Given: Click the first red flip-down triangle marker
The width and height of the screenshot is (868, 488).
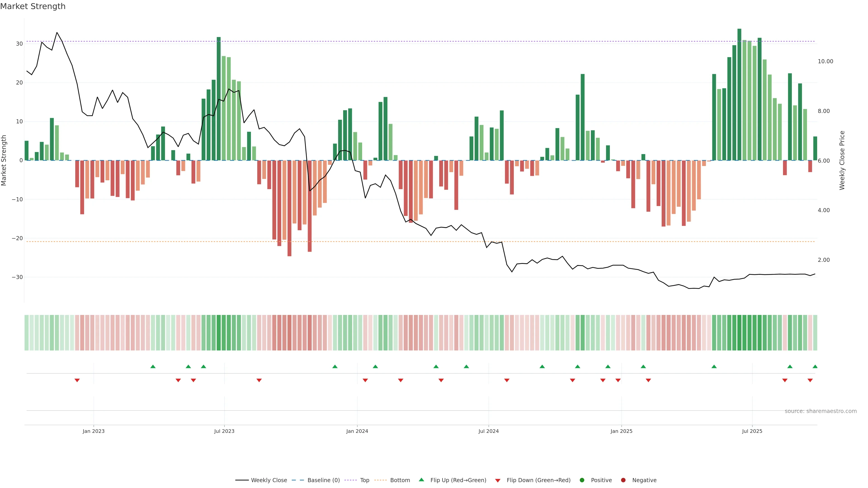Looking at the screenshot, I should click(77, 380).
